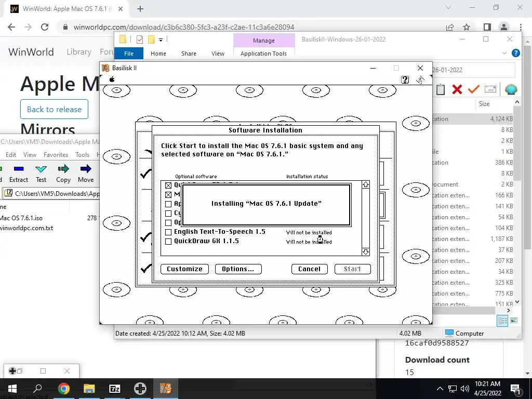Click 7-Zip path address field
Screen dimensions: 532x399
(x=51, y=194)
